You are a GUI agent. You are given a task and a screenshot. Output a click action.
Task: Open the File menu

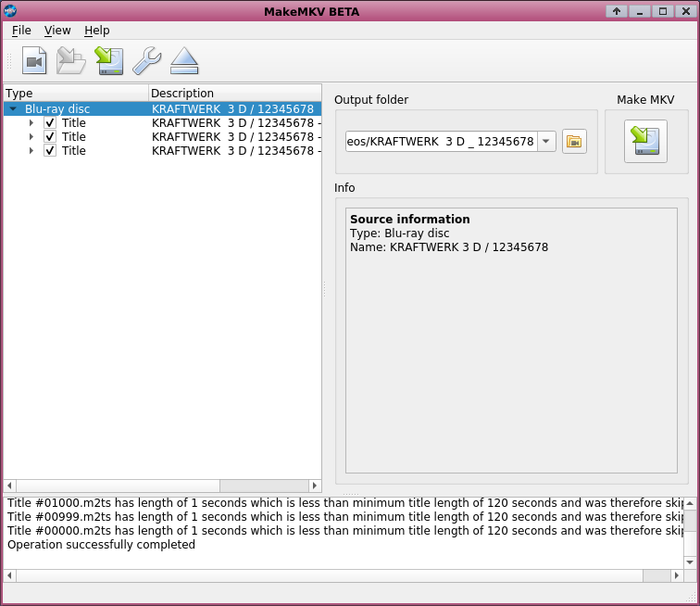point(21,31)
